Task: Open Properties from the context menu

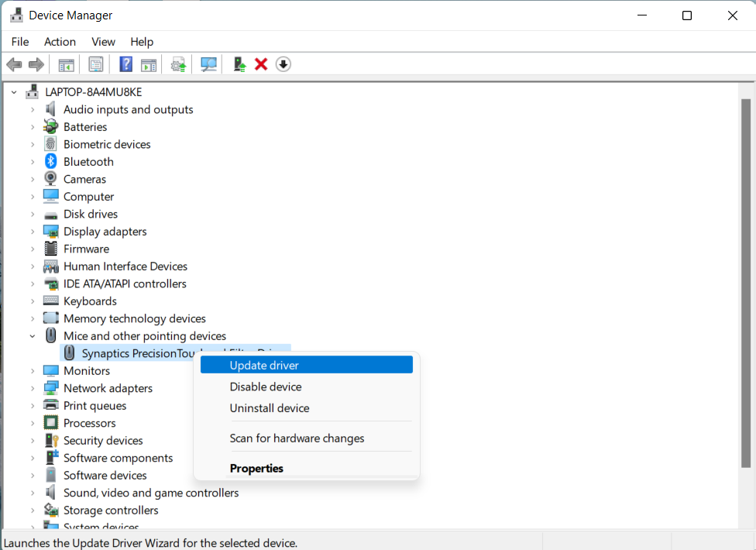Action: tap(256, 469)
